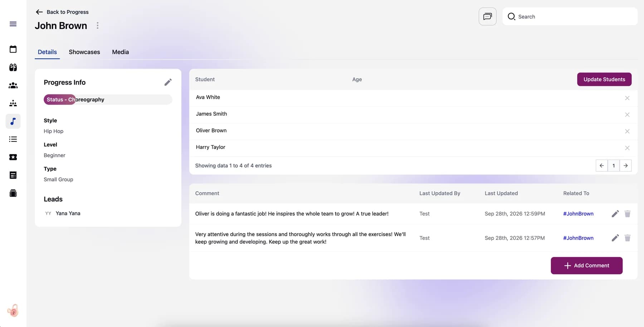Screen dimensions: 644x327
Task: Click the podium people sidebar icon
Action: pos(13,103)
